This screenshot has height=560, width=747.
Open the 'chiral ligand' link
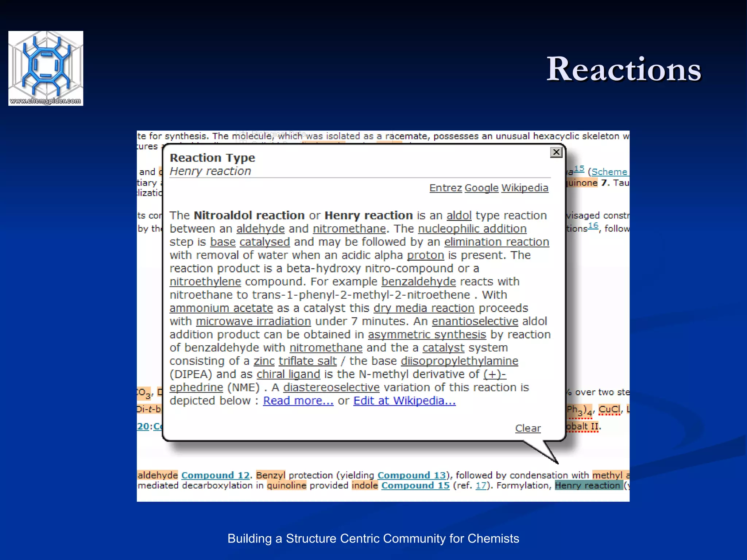click(x=289, y=374)
